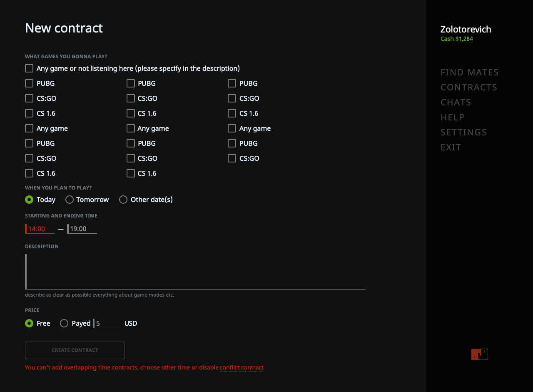Click Exit in the sidebar
This screenshot has height=392, width=533.
(x=451, y=147)
